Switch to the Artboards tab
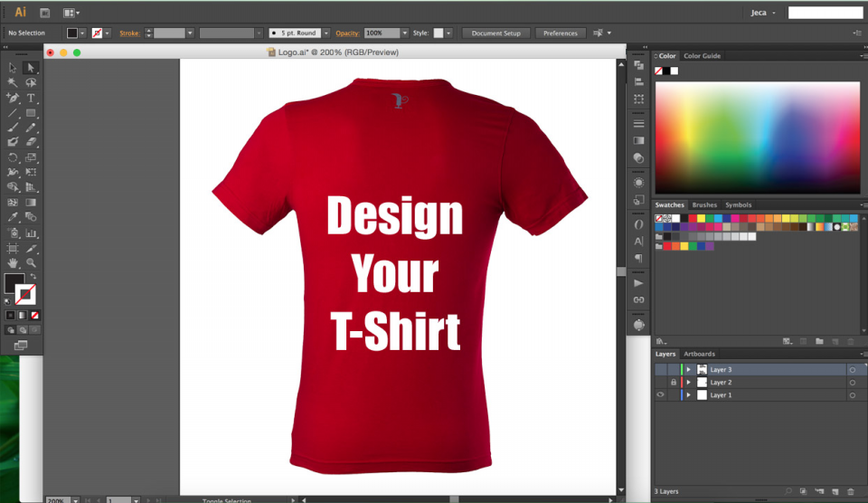The image size is (868, 503). tap(699, 354)
